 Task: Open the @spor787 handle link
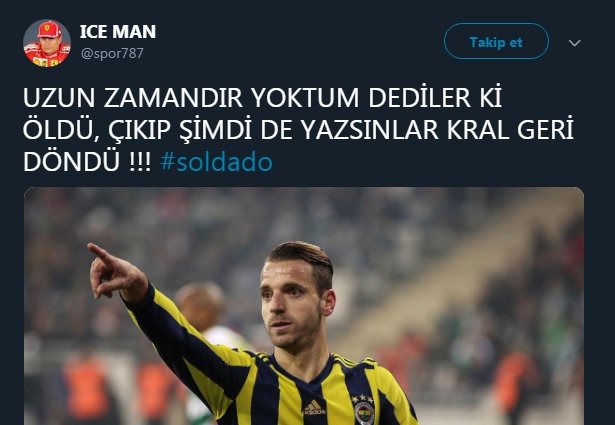[112, 53]
